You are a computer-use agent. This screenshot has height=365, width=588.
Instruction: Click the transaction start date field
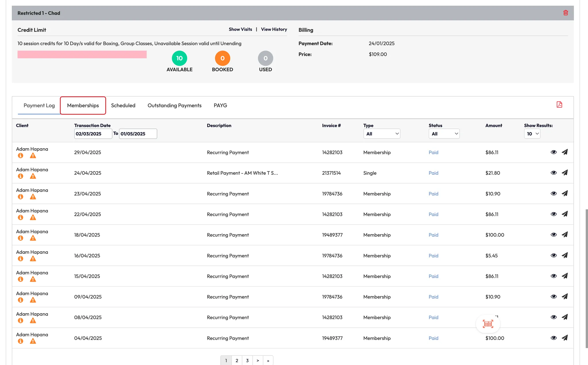click(x=93, y=134)
